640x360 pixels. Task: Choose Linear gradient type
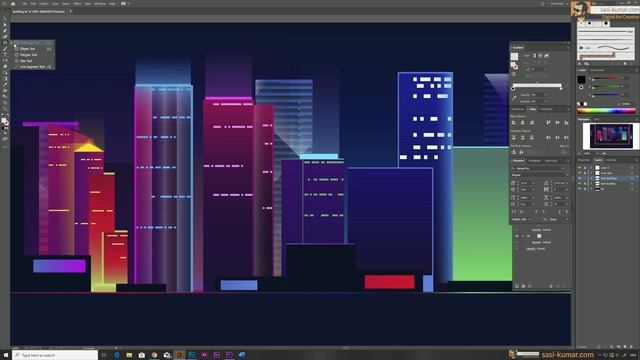[534, 56]
